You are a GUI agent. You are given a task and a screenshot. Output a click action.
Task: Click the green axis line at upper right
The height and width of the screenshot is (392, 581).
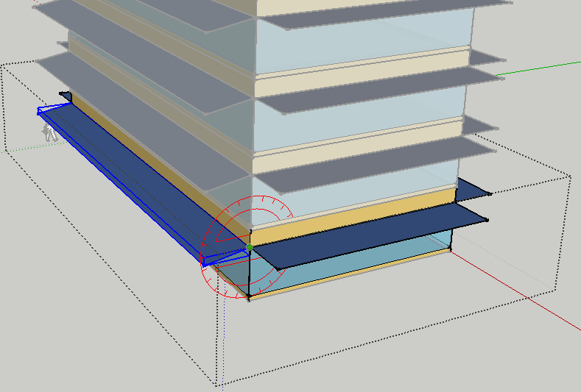[x=538, y=68]
